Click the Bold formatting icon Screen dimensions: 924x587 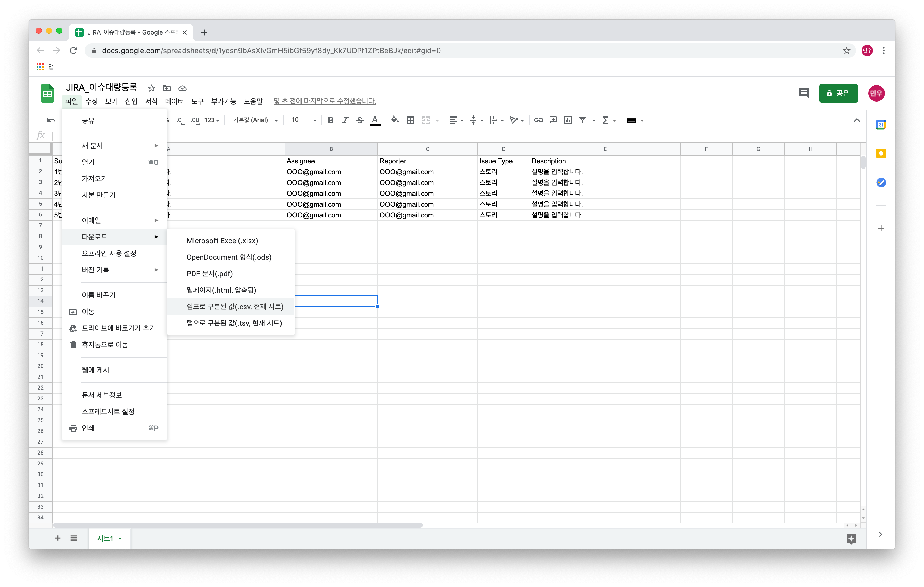[330, 120]
